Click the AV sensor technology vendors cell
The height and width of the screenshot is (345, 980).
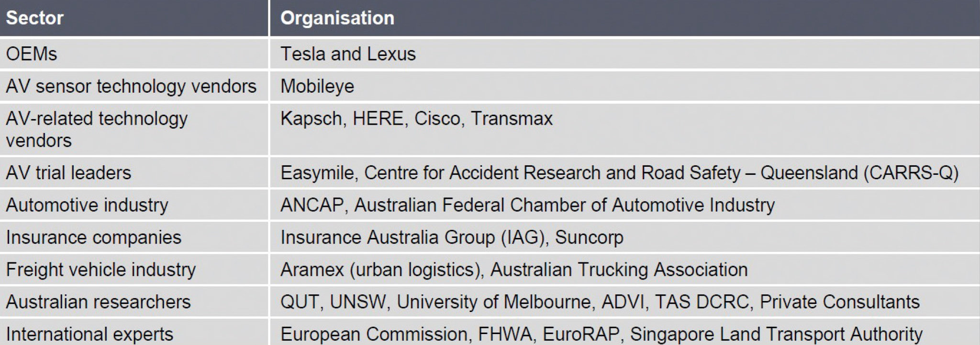coord(134,86)
